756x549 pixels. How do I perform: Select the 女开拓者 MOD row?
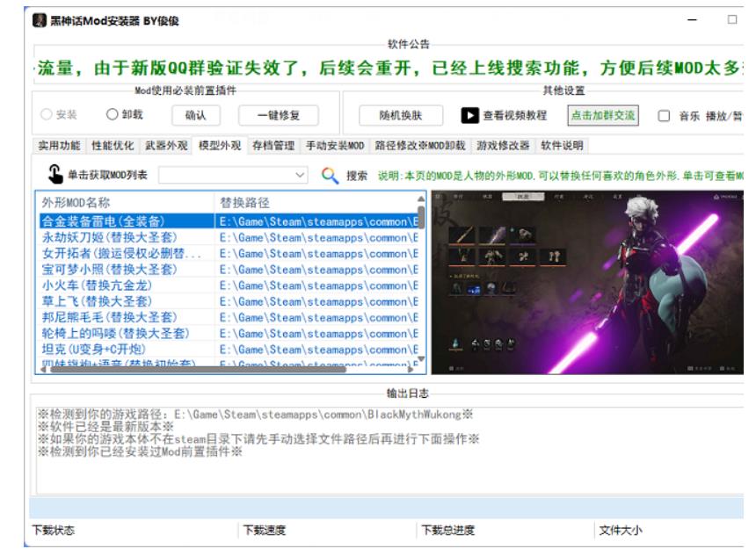229,253
